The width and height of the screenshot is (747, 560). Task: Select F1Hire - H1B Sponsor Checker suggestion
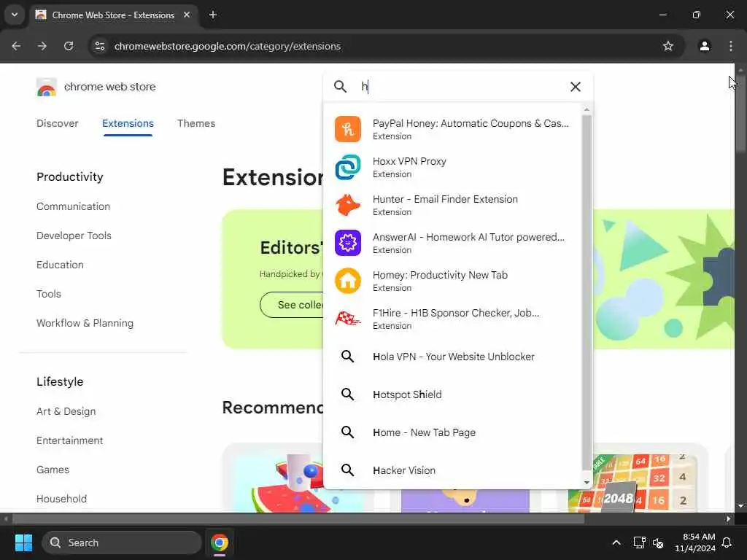(x=452, y=319)
